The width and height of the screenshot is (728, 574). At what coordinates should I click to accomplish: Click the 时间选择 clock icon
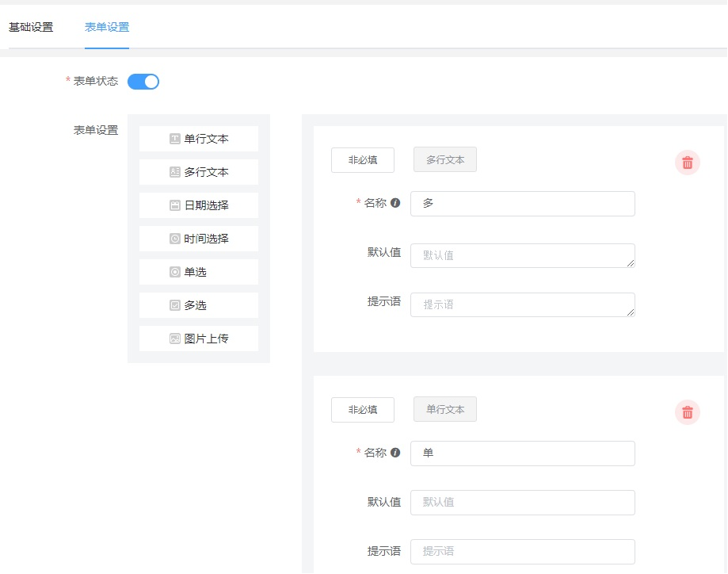click(x=174, y=239)
